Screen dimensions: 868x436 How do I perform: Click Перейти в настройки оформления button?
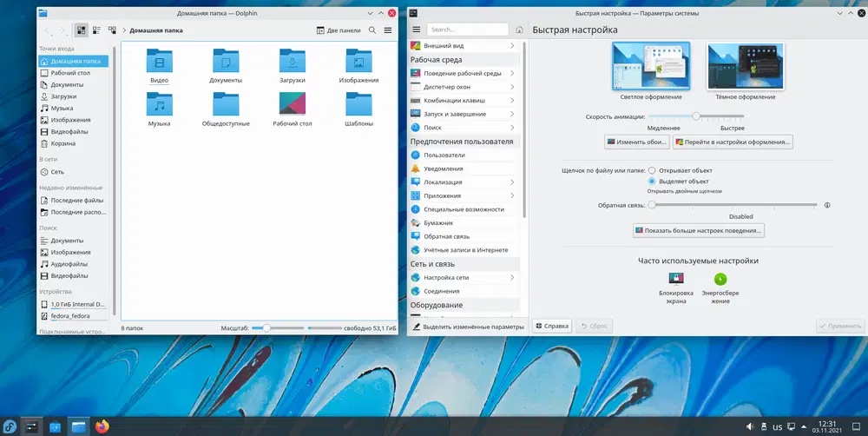(733, 142)
